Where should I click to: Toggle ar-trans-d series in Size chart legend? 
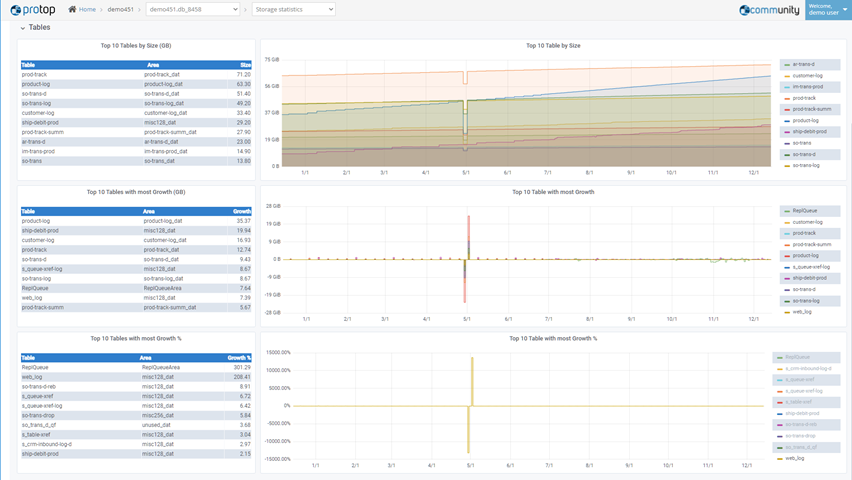click(x=803, y=64)
